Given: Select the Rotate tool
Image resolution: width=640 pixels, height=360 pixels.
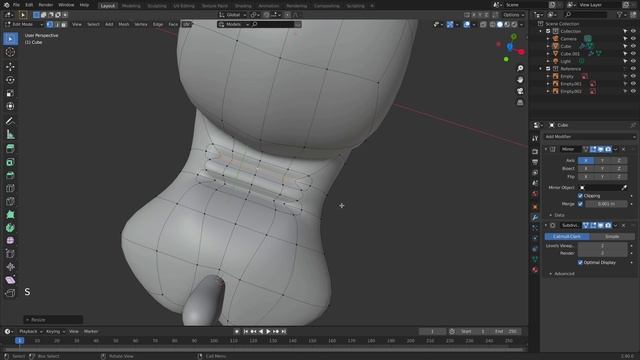Looking at the screenshot, I should [10, 80].
